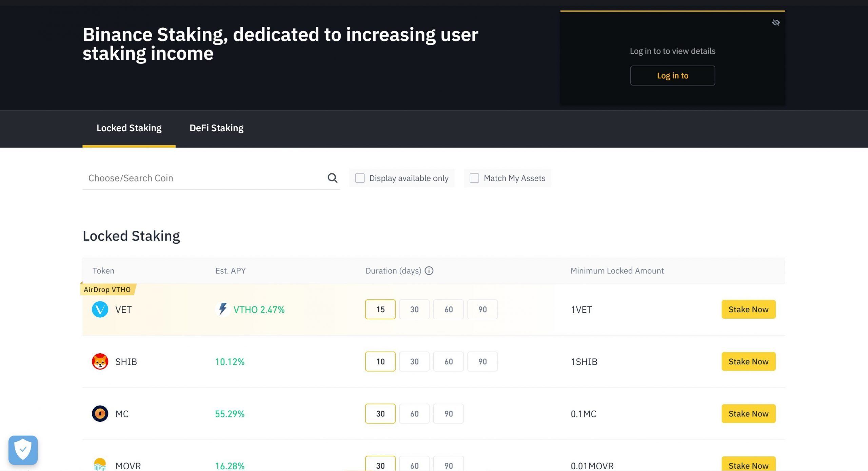The width and height of the screenshot is (868, 471).
Task: Click the VTHO lightning bolt icon
Action: click(x=222, y=309)
